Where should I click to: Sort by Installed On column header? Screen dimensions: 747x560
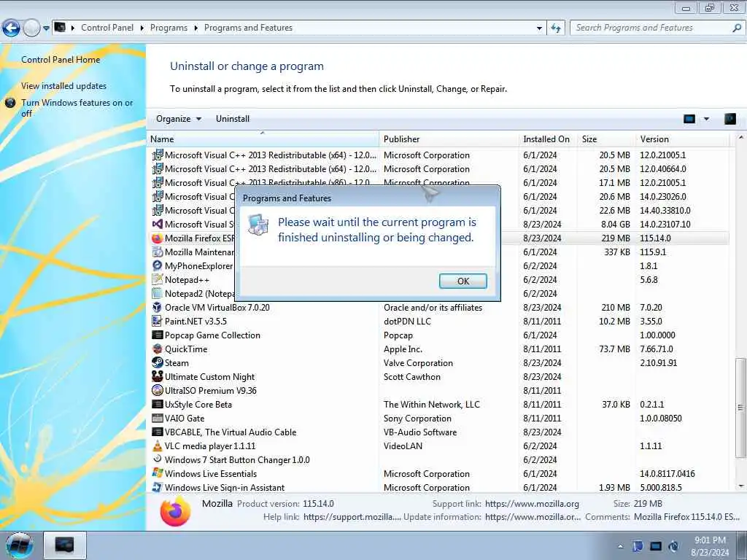(x=549, y=139)
